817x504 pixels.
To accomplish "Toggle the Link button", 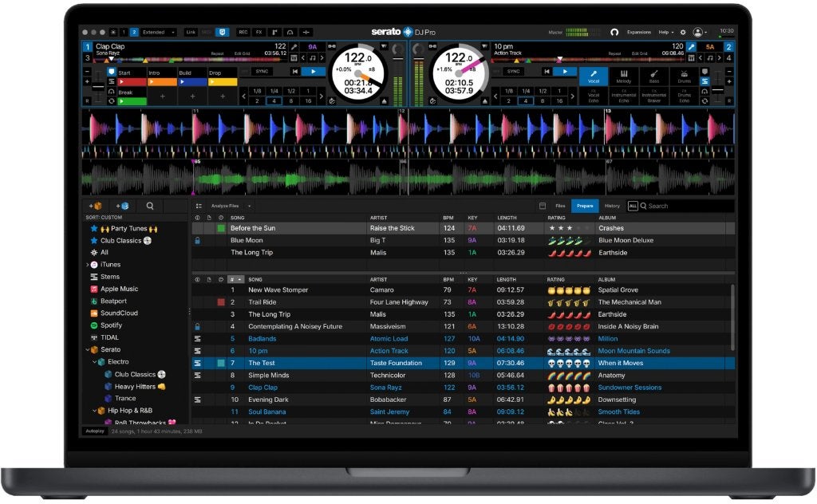I will pos(191,32).
